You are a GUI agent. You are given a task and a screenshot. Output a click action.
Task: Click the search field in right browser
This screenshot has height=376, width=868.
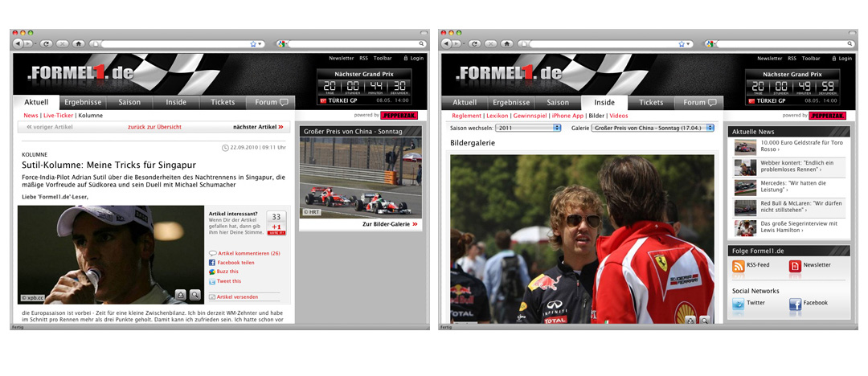[784, 43]
